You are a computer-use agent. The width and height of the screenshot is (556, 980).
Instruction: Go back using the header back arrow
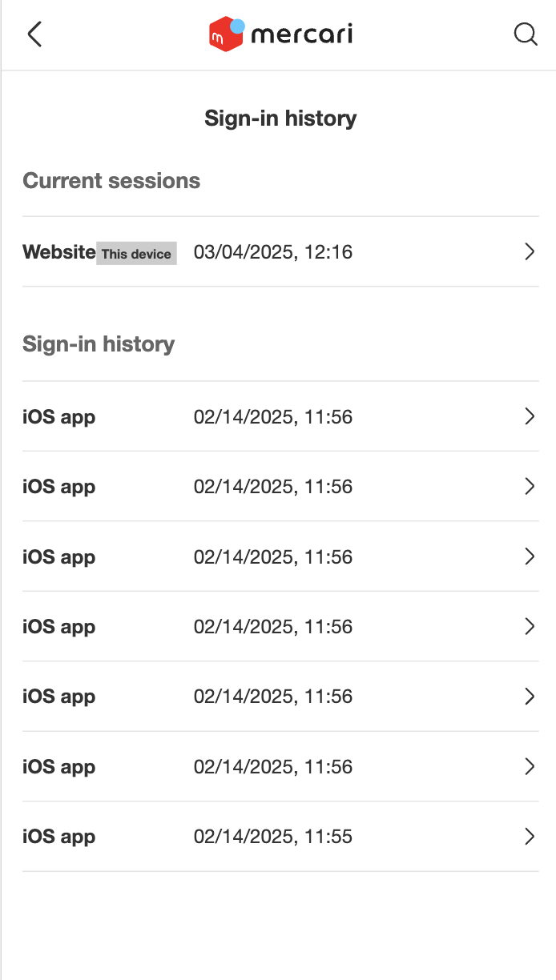[x=34, y=34]
